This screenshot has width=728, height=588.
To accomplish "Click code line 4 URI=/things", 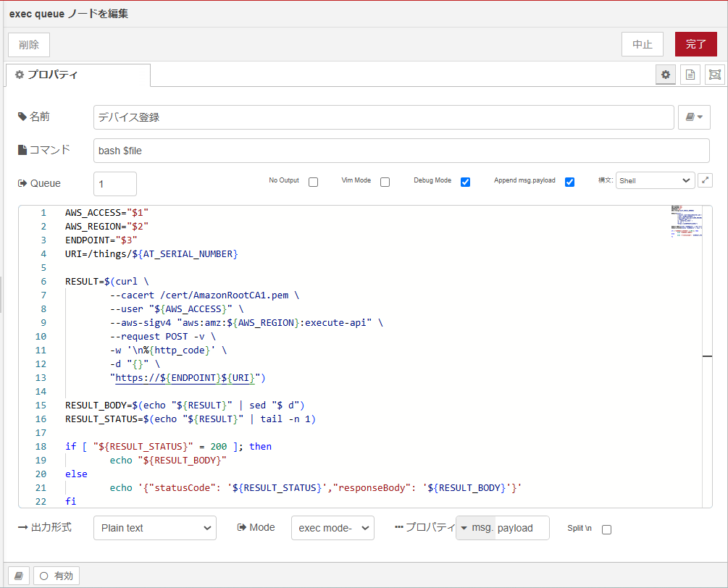I will click(151, 254).
